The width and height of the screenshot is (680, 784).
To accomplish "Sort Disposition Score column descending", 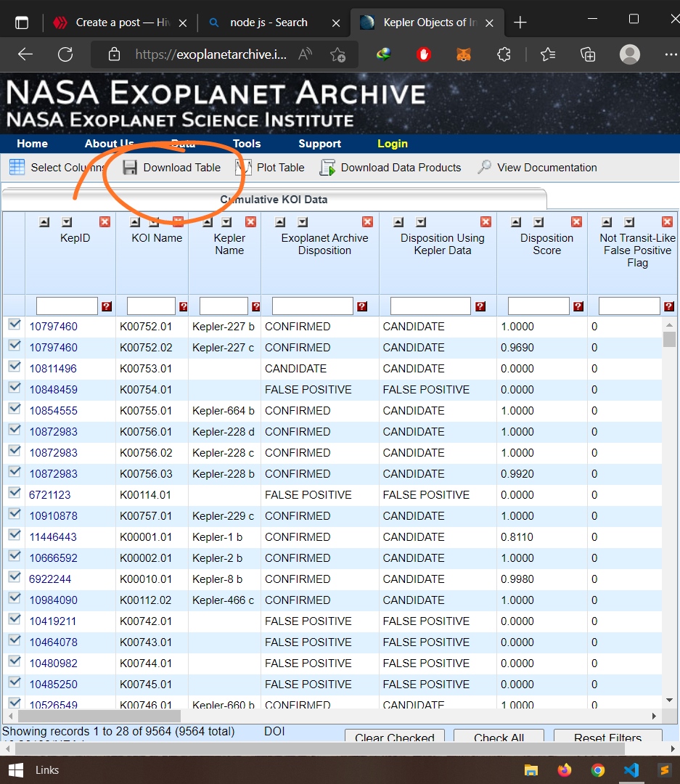I will pos(538,222).
